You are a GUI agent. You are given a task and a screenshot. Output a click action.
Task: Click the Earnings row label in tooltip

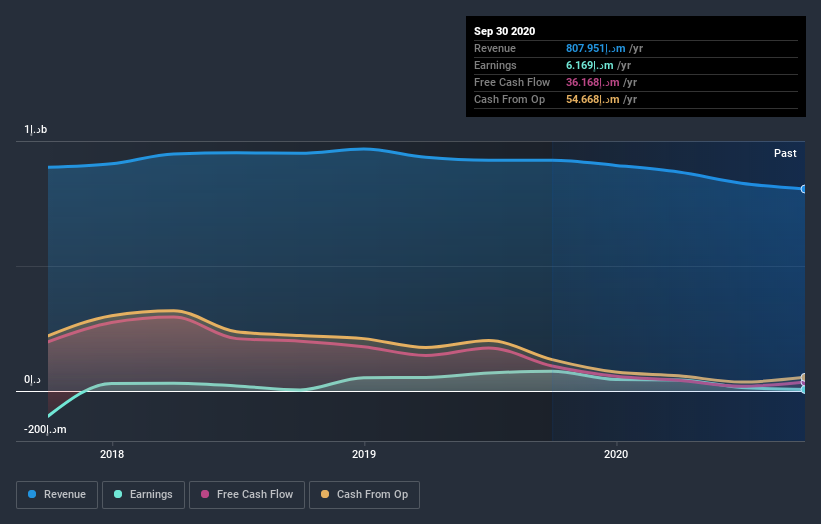coord(495,65)
